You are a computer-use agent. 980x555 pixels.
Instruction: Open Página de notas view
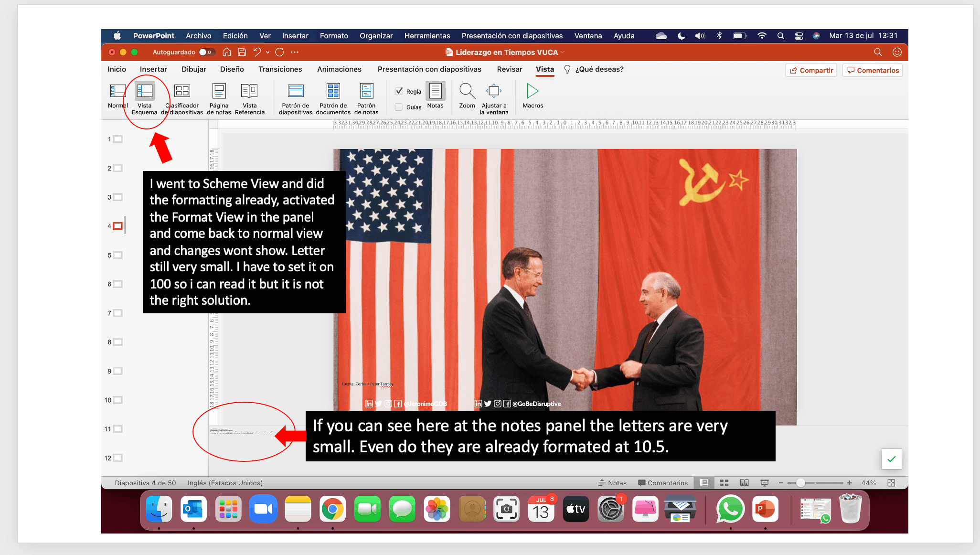click(x=219, y=98)
